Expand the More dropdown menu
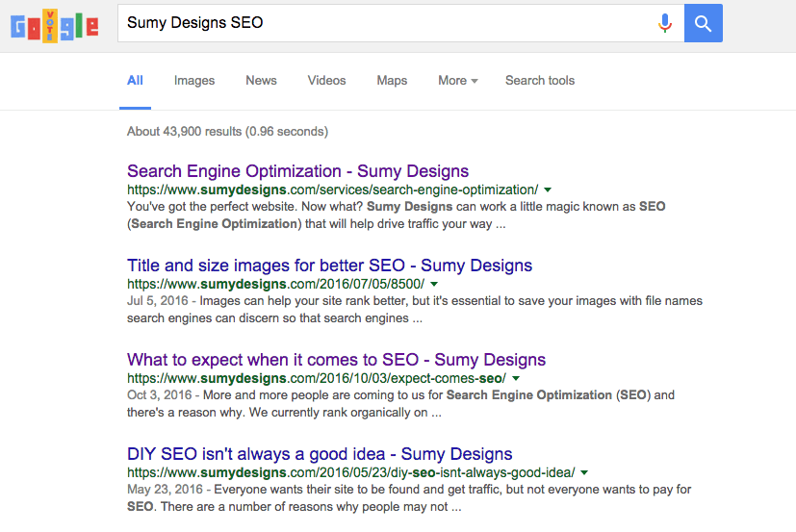 (458, 81)
